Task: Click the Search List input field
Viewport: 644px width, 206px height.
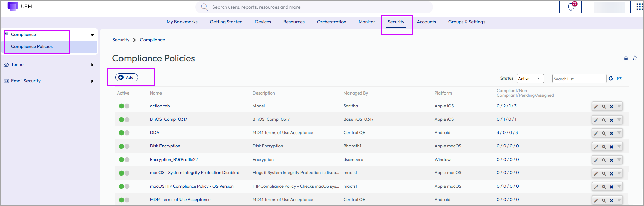Action: (579, 79)
